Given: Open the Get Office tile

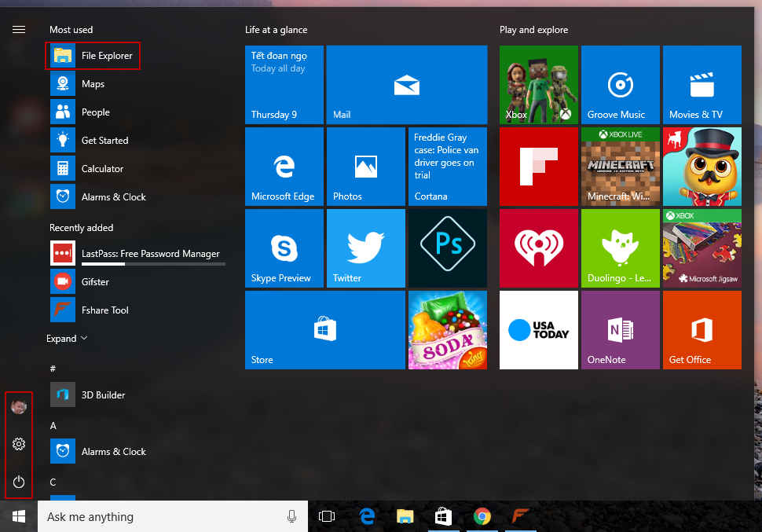Looking at the screenshot, I should pyautogui.click(x=702, y=330).
